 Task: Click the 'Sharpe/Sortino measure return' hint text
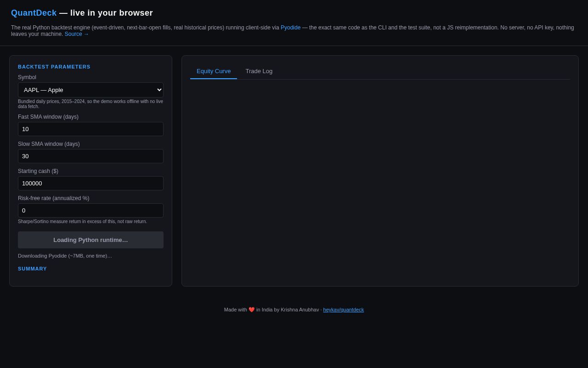(83, 221)
